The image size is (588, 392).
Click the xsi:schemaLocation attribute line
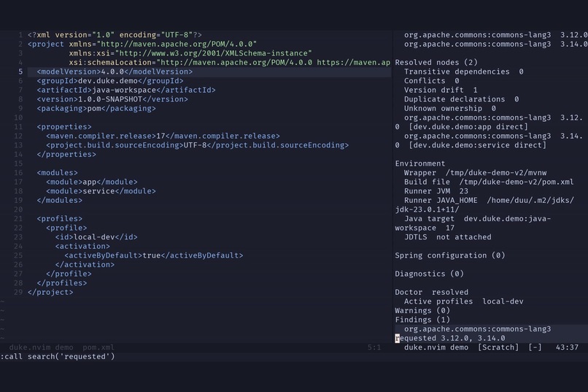(229, 62)
